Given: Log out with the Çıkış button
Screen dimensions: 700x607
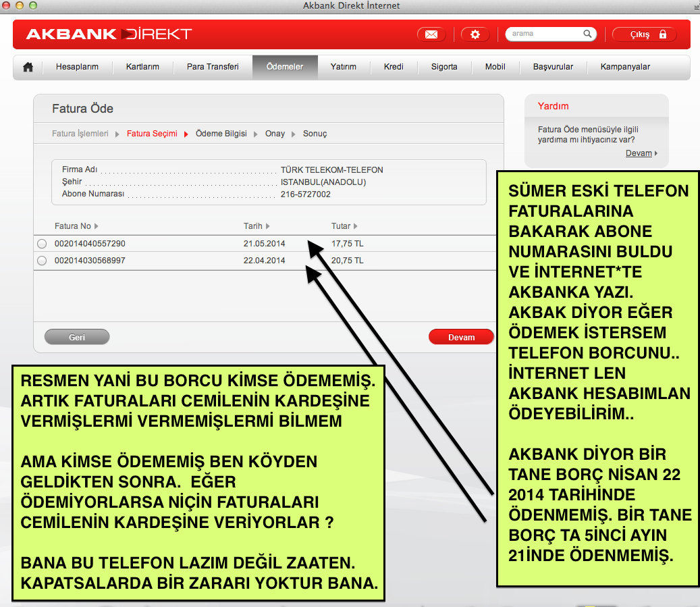Looking at the screenshot, I should 644,34.
